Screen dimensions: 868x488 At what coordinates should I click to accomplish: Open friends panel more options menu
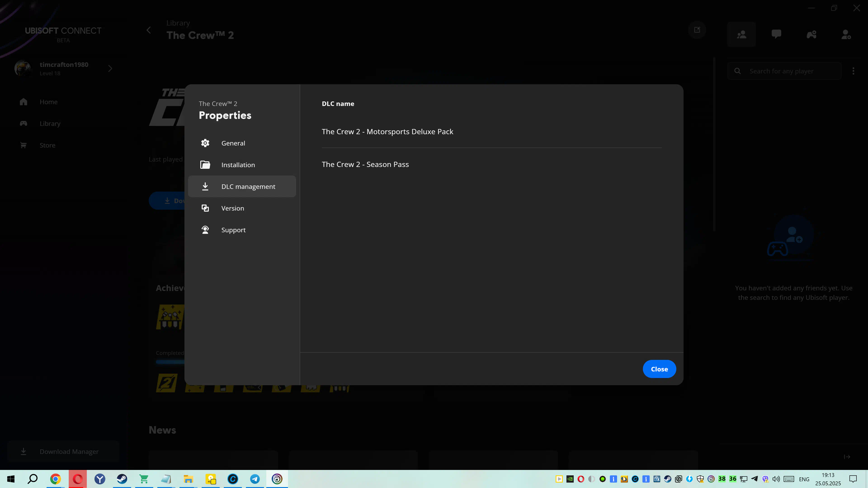point(853,71)
